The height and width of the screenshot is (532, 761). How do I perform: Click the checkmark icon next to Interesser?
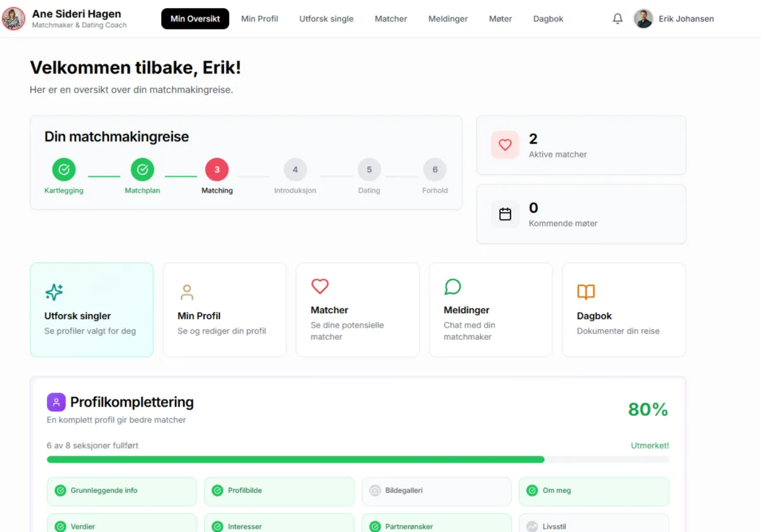218,526
